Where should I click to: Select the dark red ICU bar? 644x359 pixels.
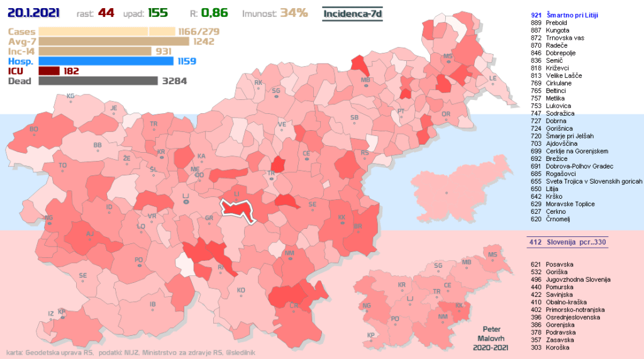tap(49, 71)
